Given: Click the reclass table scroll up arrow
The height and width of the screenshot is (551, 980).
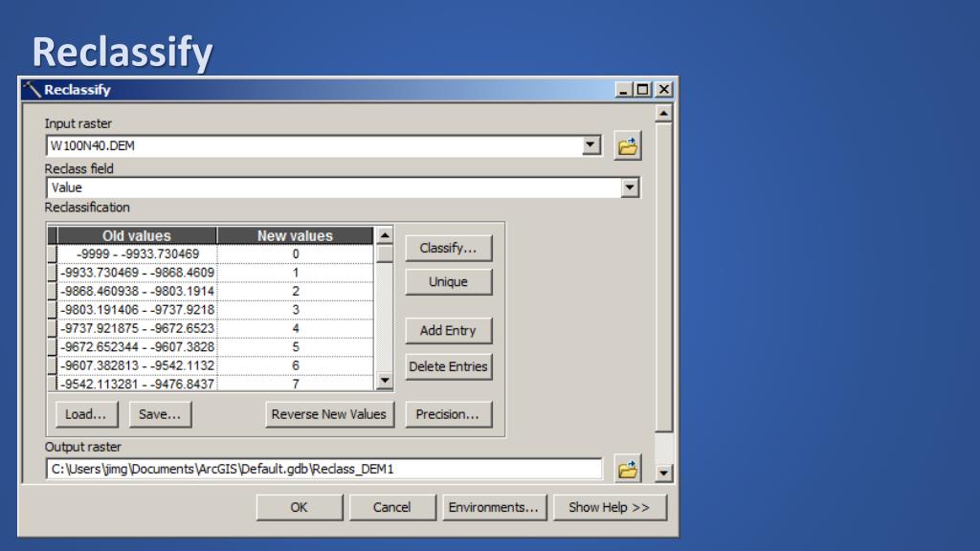Looking at the screenshot, I should click(x=385, y=235).
